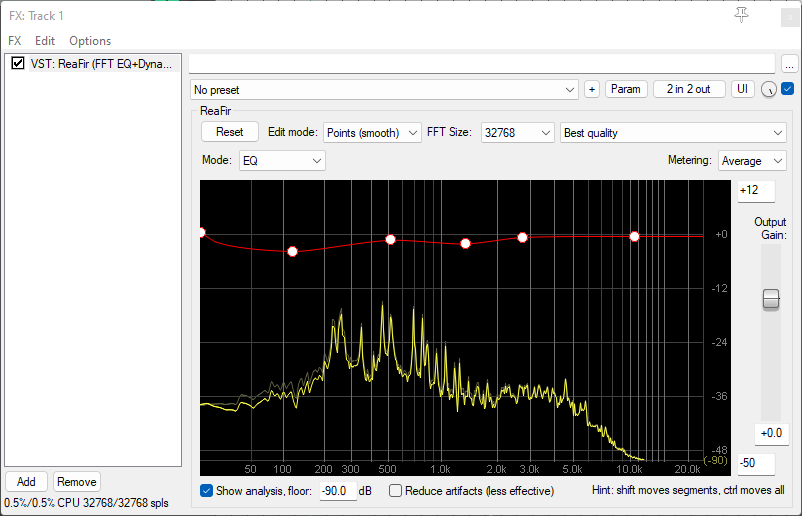Select the EQ curve point near 3.0k
This screenshot has height=516, width=802.
[522, 237]
